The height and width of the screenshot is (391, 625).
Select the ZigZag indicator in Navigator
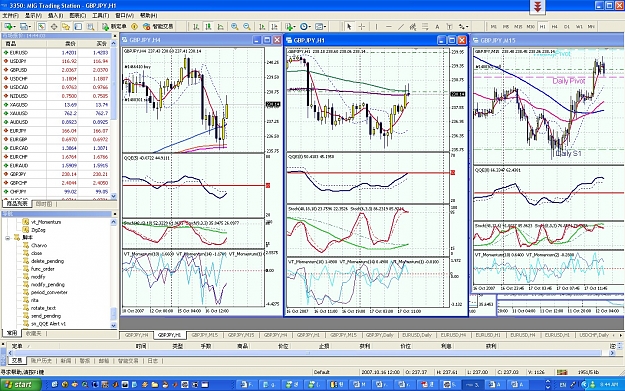click(38, 230)
